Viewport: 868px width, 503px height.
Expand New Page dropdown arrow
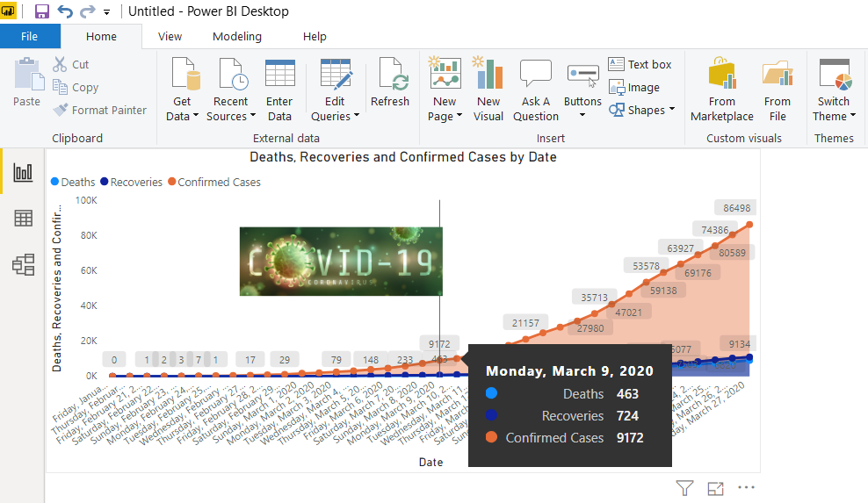click(459, 116)
